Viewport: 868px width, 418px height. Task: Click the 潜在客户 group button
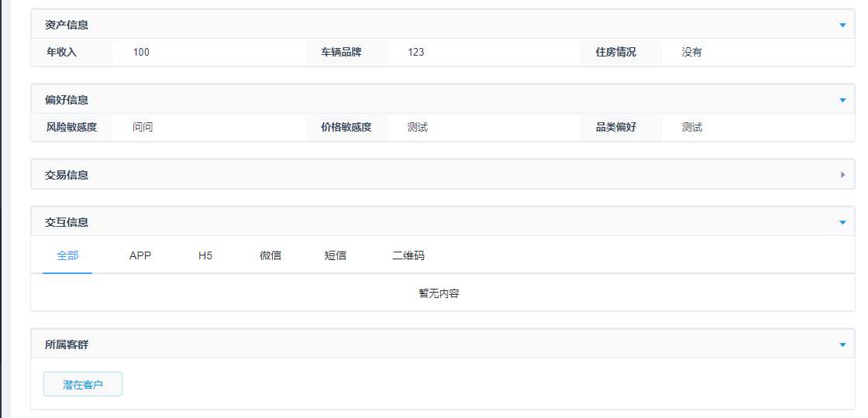click(83, 385)
